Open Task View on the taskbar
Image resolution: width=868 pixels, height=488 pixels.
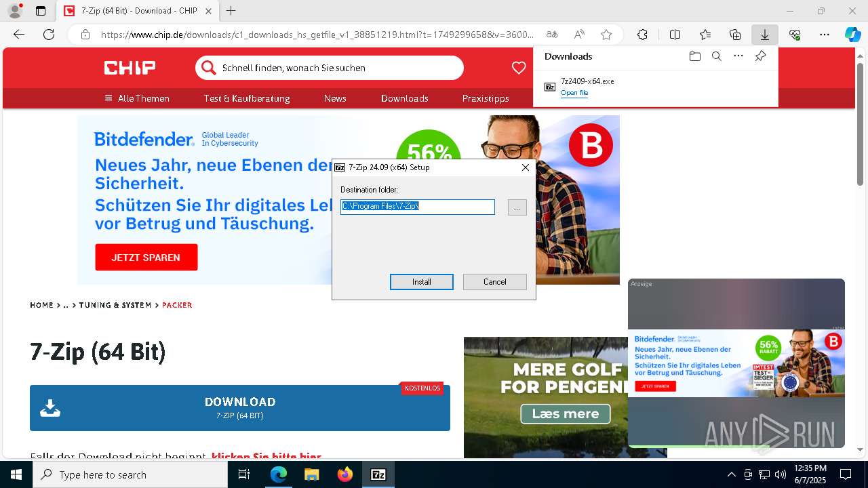pyautogui.click(x=244, y=474)
